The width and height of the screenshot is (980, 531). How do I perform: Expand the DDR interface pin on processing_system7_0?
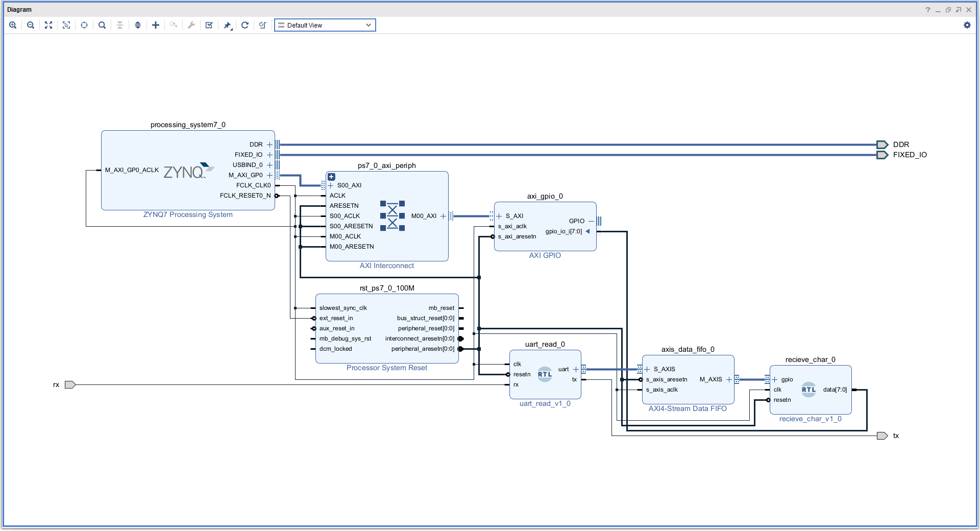tap(269, 144)
